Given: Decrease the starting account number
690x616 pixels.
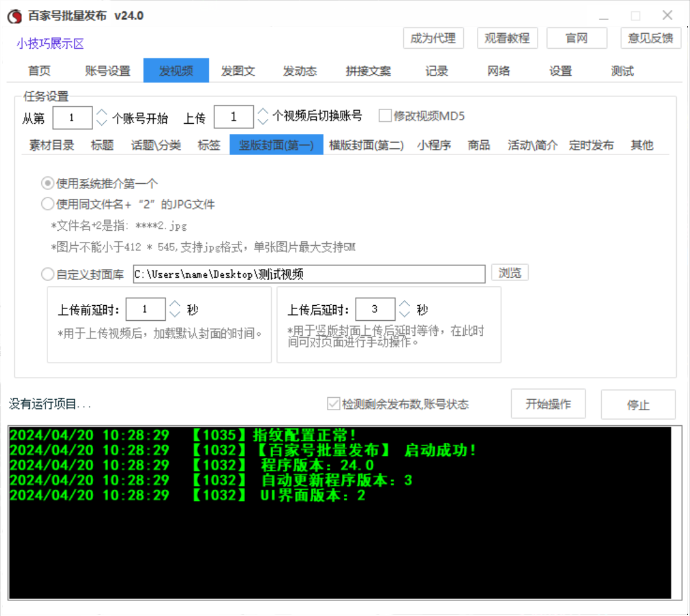Looking at the screenshot, I should coord(102,123).
